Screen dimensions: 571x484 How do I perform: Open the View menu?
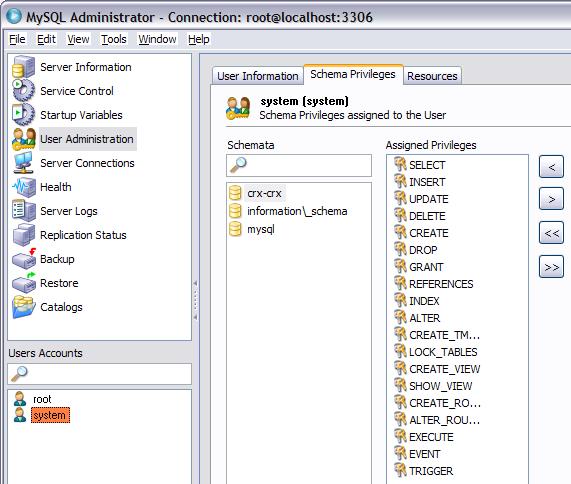pos(78,39)
